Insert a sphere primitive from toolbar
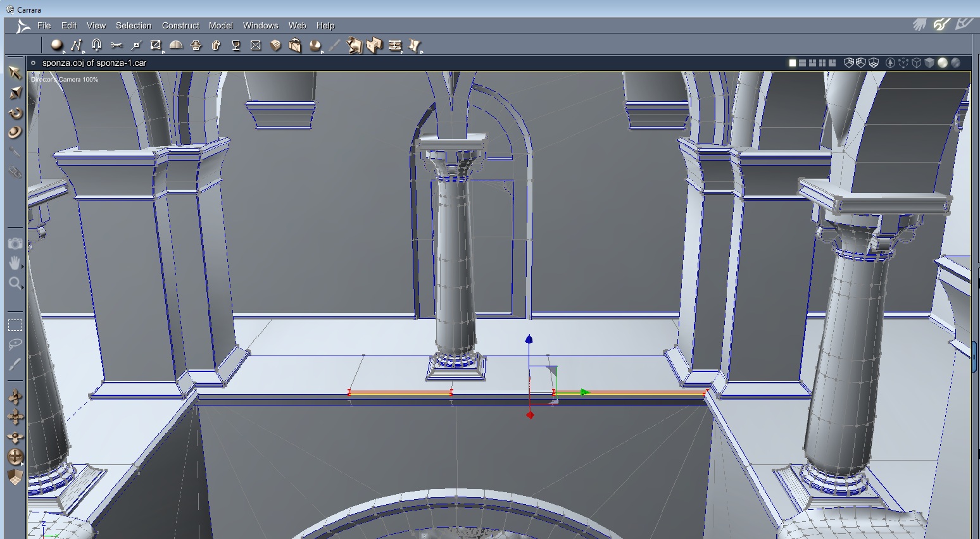980x539 pixels. (57, 45)
